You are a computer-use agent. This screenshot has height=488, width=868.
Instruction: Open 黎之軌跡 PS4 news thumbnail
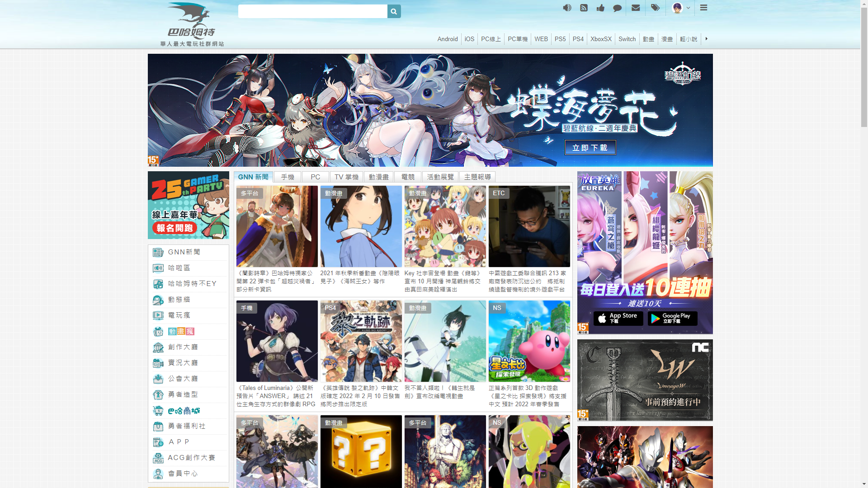tap(361, 341)
